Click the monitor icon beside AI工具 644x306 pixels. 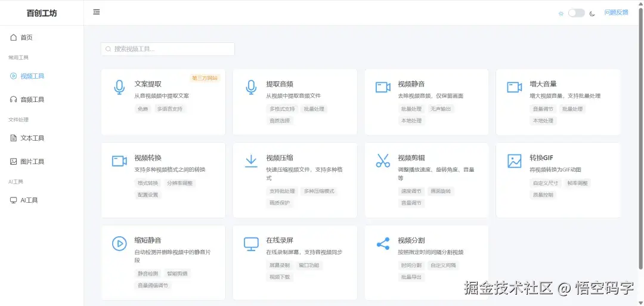pos(14,200)
